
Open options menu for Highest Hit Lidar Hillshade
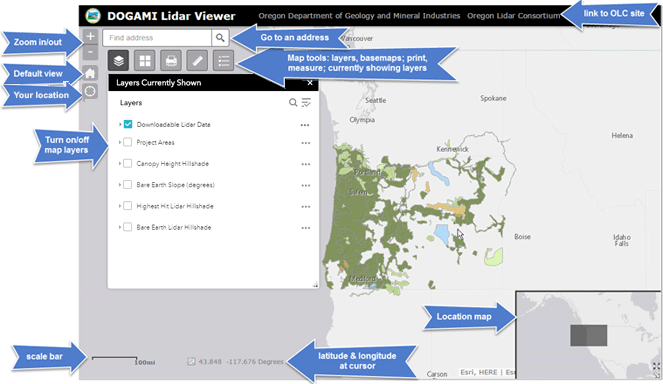(x=306, y=207)
